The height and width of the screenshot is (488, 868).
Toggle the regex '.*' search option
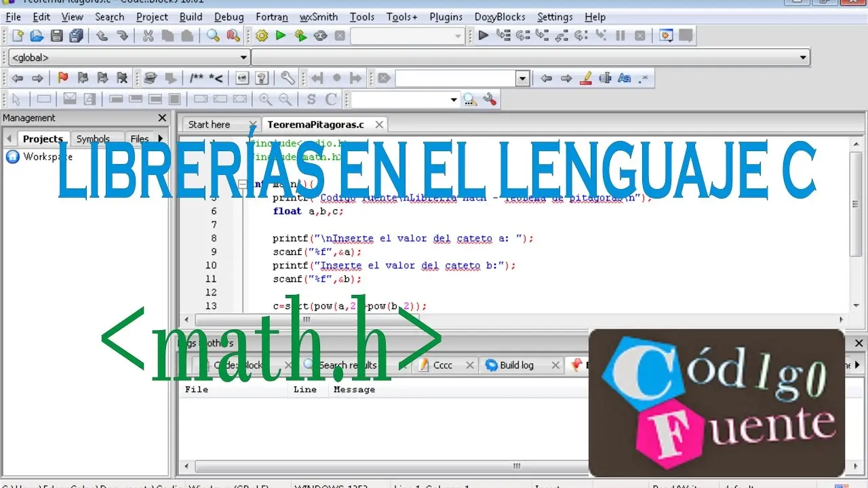(x=643, y=79)
